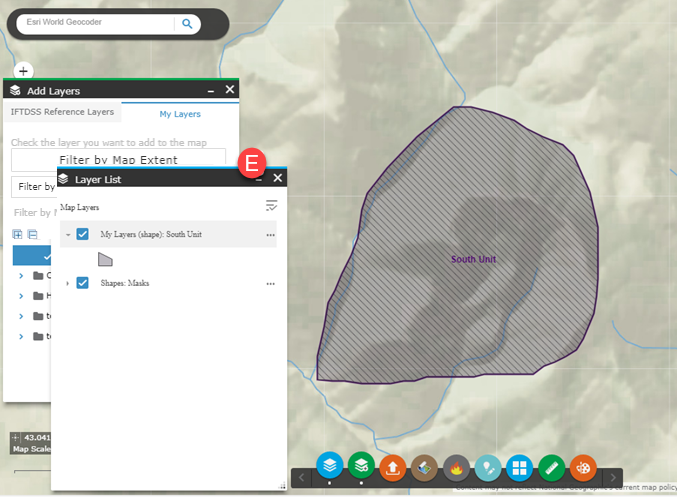Select the My Layers tab

pyautogui.click(x=180, y=114)
